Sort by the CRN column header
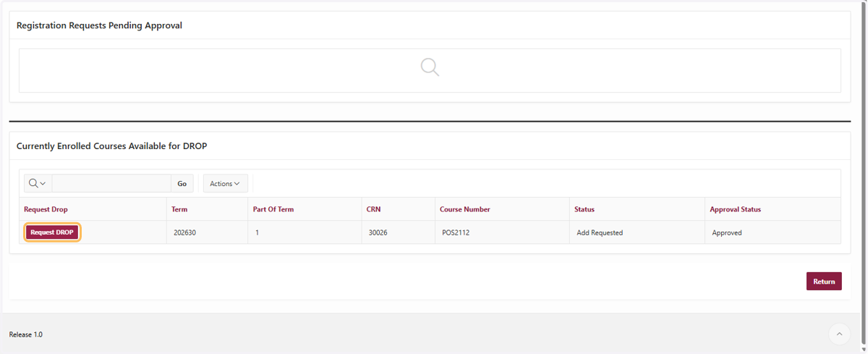The image size is (868, 354). 373,209
